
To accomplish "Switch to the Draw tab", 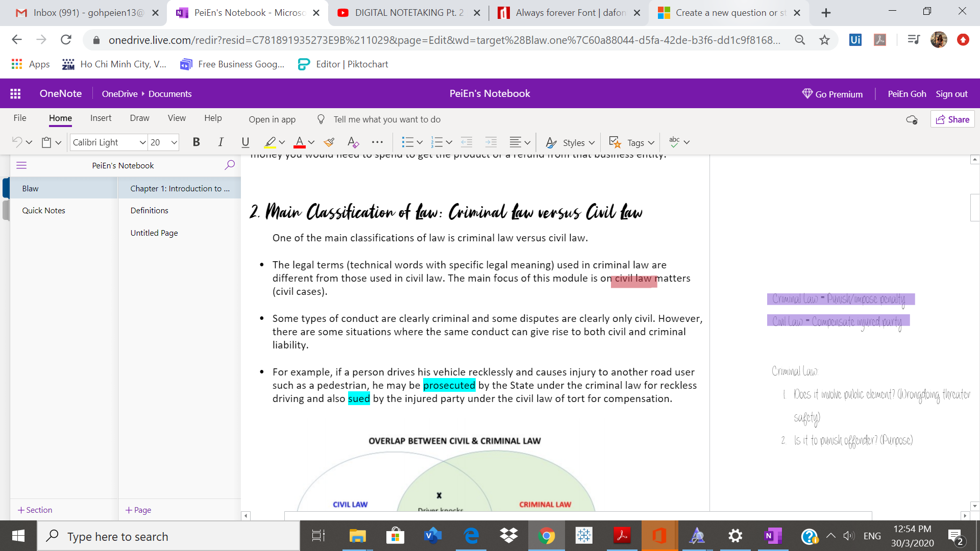I will click(x=139, y=118).
